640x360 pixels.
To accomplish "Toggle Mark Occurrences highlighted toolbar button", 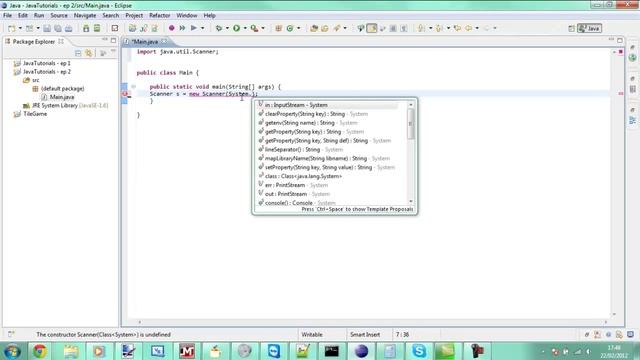I will pos(372,28).
